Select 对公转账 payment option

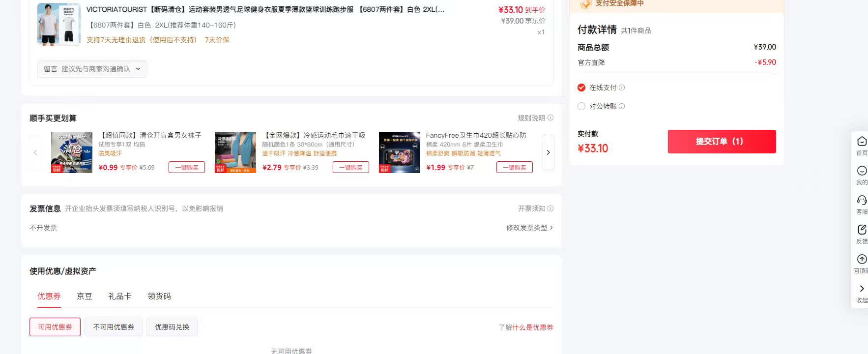tap(581, 106)
